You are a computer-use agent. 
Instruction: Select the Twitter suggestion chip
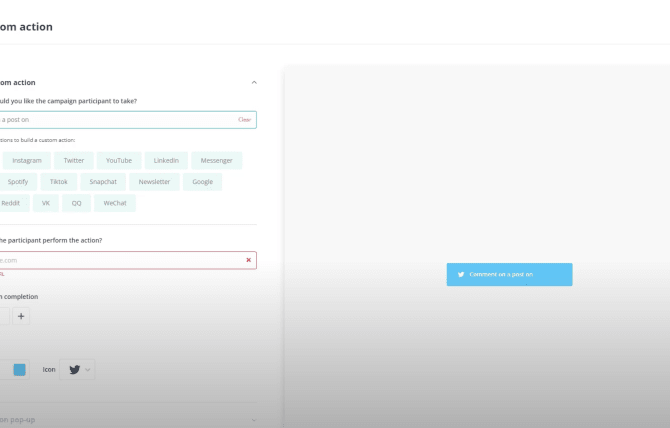click(74, 161)
